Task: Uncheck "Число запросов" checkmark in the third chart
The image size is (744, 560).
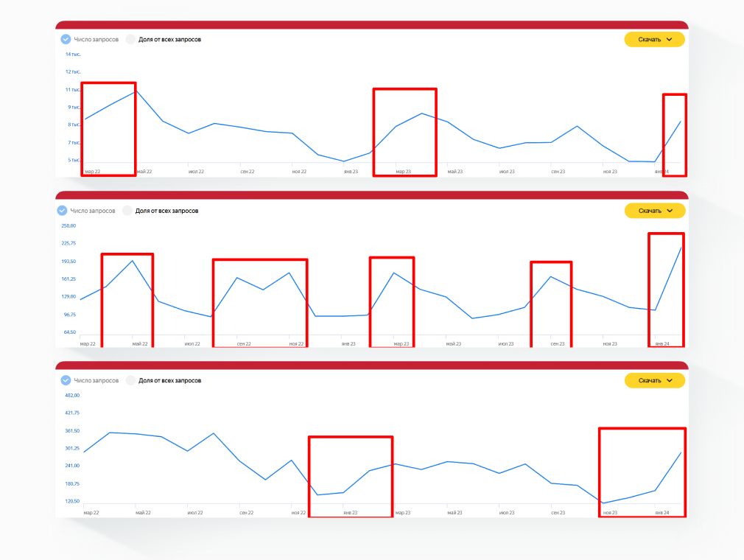Action: coord(66,380)
